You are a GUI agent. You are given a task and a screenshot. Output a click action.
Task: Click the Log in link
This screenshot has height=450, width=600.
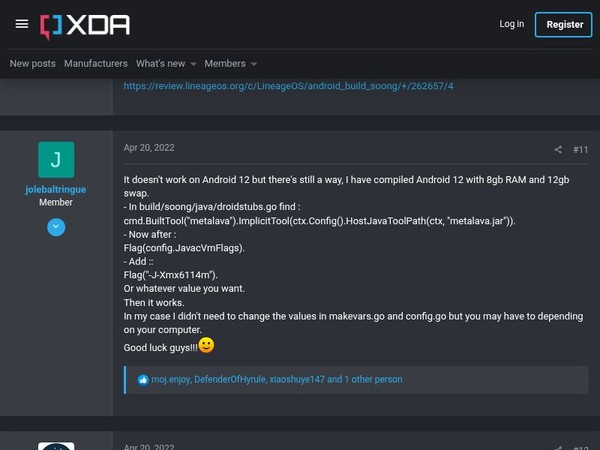511,24
